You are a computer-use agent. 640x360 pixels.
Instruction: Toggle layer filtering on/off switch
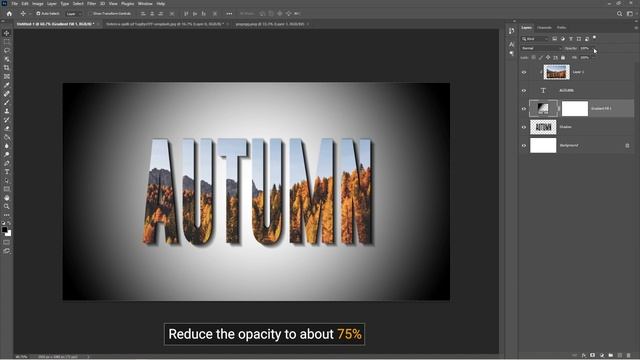595,38
